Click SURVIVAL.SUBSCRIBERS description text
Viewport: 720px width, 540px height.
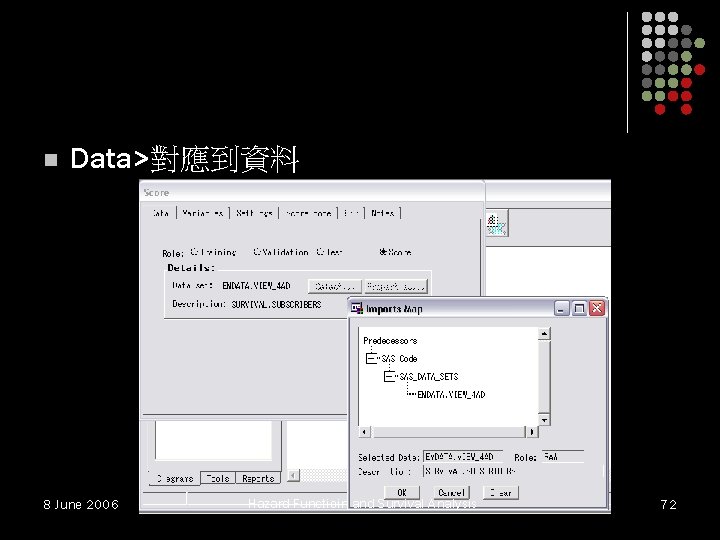(276, 304)
